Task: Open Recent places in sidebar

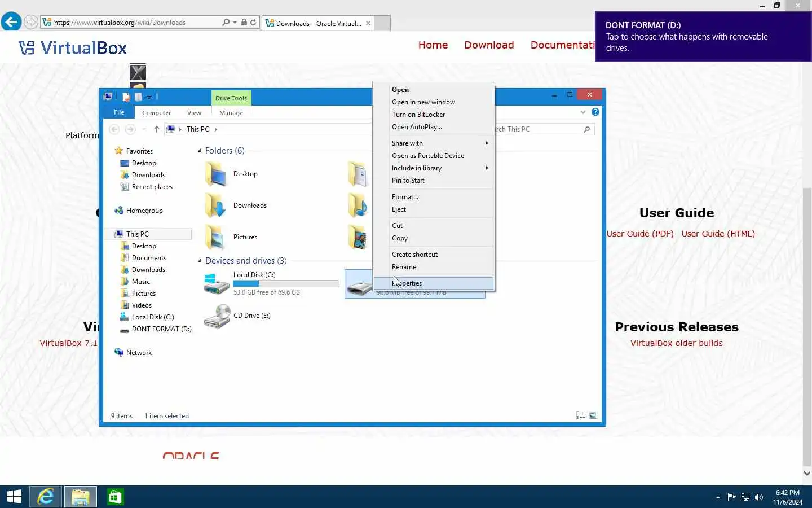Action: 152,187
